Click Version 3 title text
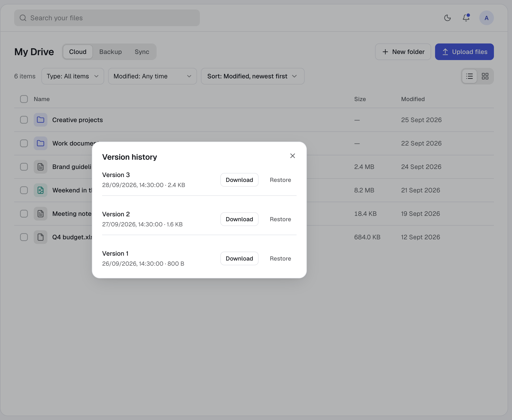The width and height of the screenshot is (512, 420). (116, 175)
